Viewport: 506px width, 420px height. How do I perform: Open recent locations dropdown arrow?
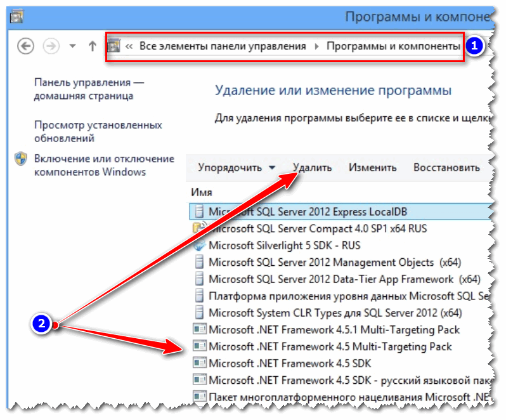tap(73, 46)
